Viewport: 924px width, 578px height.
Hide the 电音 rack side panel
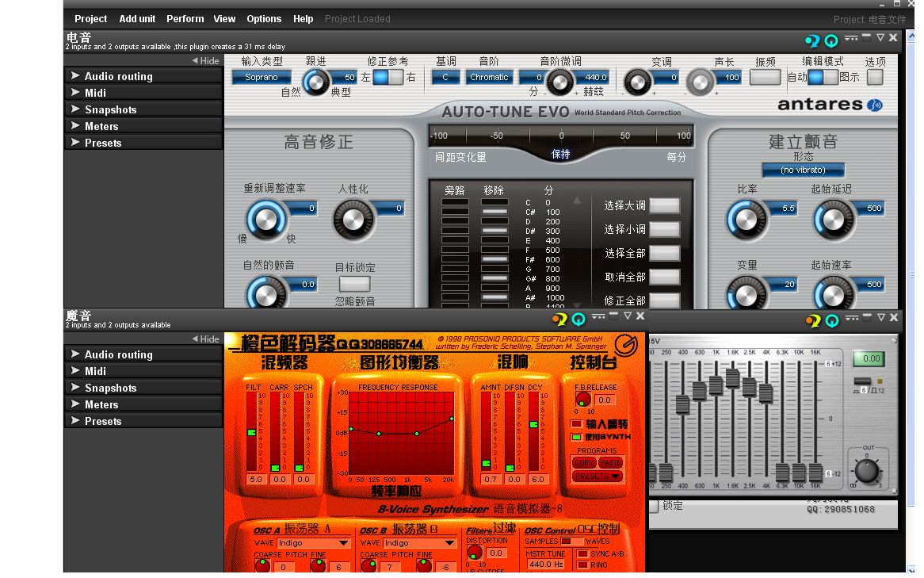click(206, 61)
